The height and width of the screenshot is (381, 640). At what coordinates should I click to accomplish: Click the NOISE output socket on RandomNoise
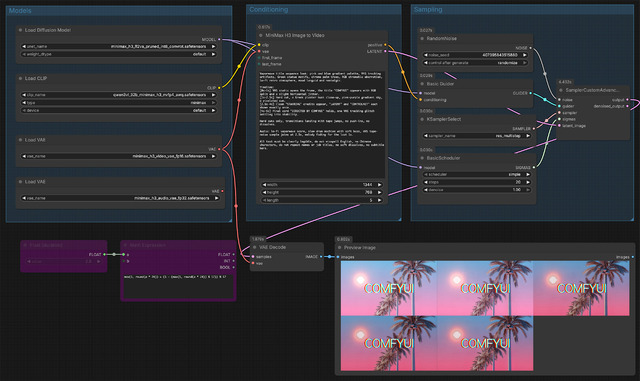click(x=530, y=48)
